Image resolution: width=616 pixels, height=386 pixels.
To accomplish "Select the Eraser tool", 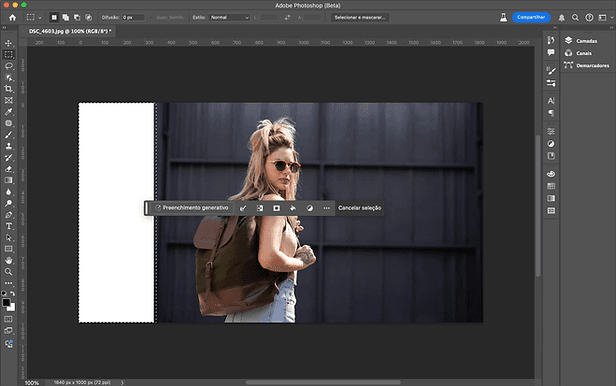I will point(8,169).
